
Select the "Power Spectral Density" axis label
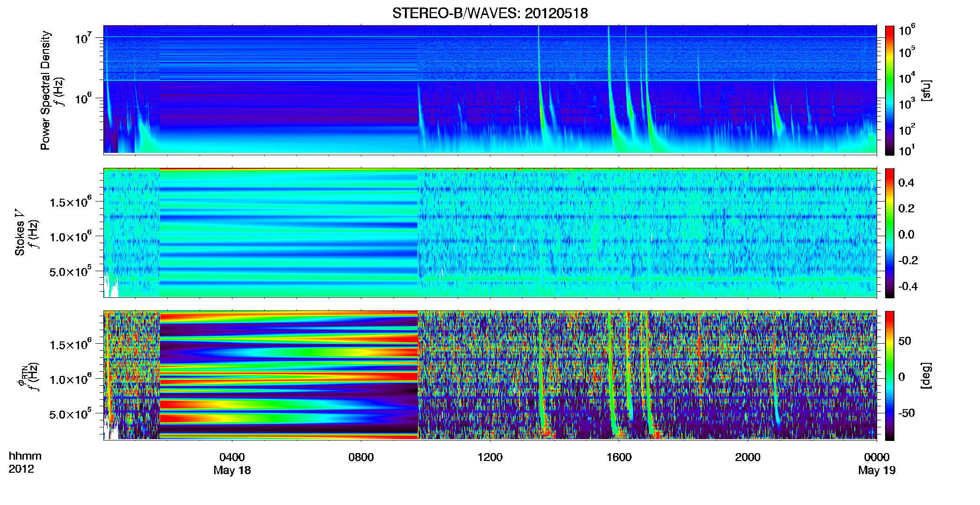(x=45, y=90)
